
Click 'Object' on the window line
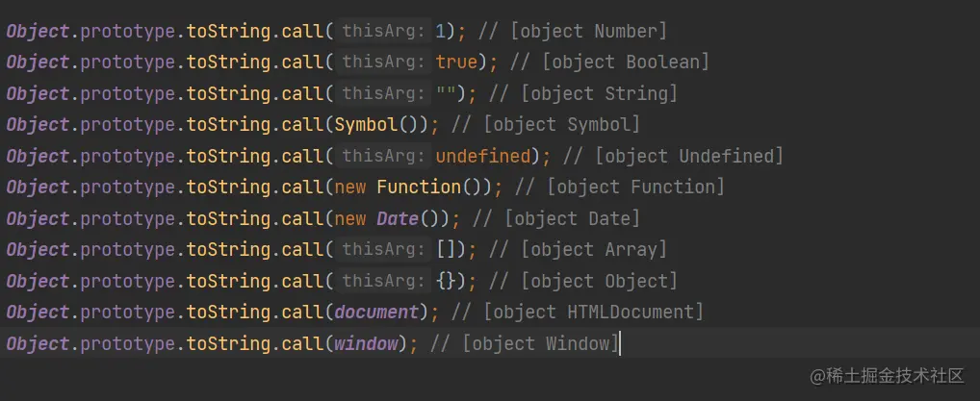[x=38, y=343]
